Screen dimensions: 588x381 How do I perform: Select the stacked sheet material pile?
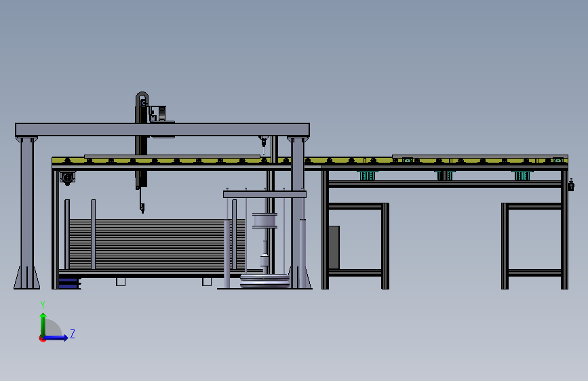click(x=157, y=244)
